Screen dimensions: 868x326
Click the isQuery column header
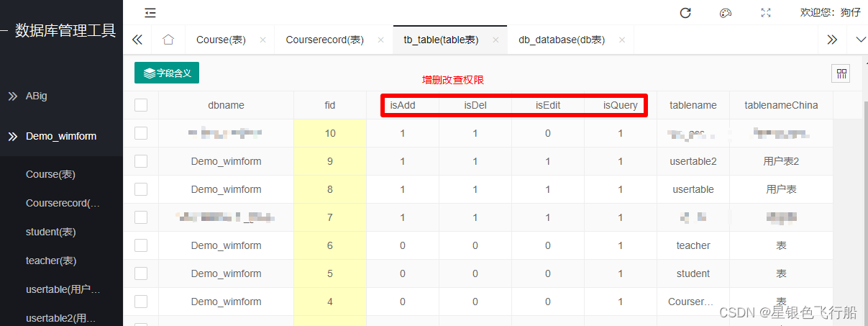pyautogui.click(x=621, y=105)
